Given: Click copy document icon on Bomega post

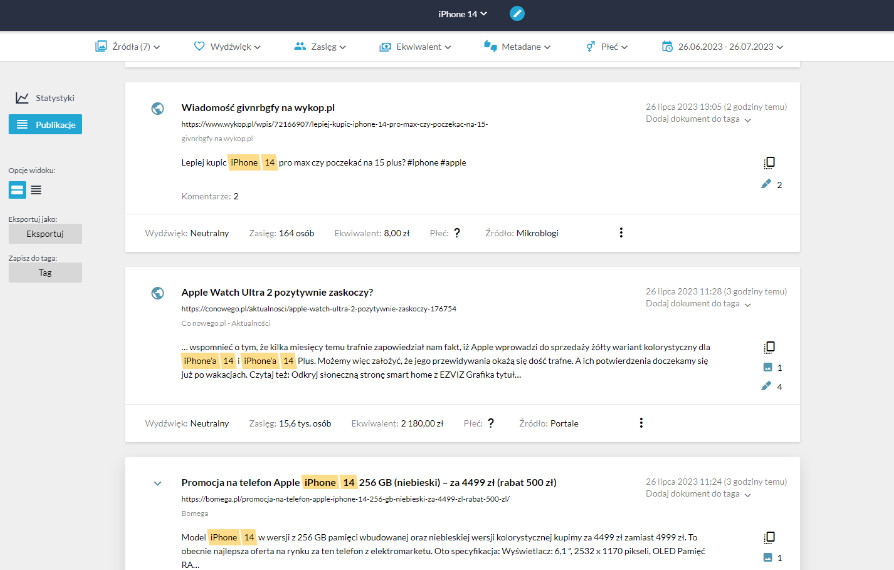Looking at the screenshot, I should 769,538.
